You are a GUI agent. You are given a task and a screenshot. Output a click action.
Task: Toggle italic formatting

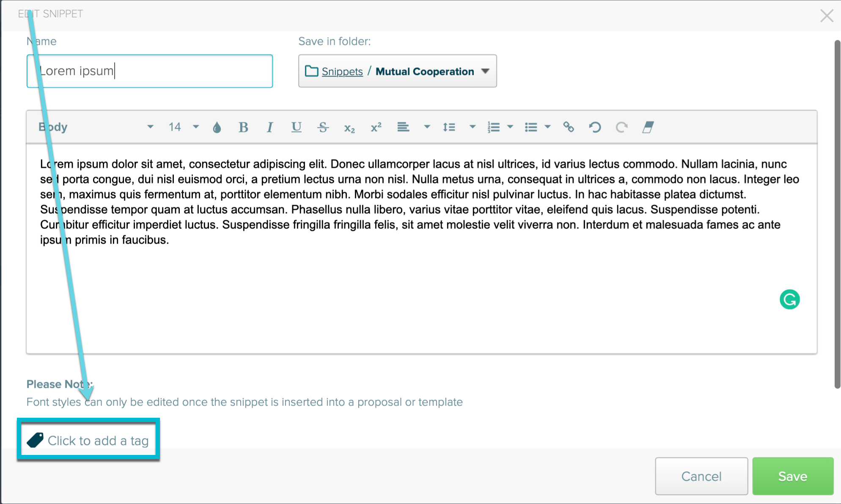point(269,127)
